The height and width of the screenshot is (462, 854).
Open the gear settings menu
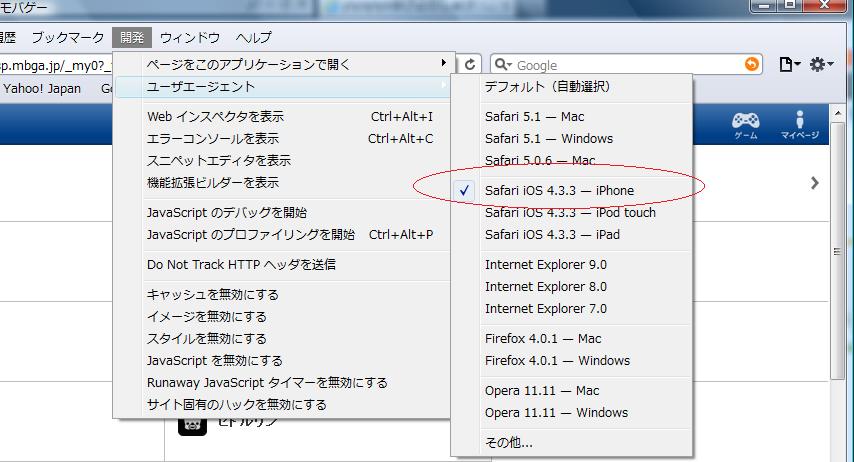click(821, 65)
